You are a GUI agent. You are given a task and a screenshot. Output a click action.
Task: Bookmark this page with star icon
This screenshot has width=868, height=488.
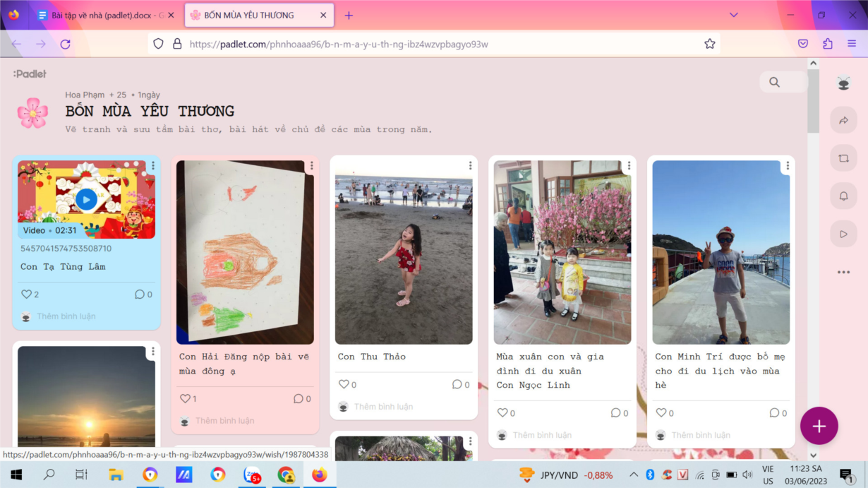coord(709,44)
